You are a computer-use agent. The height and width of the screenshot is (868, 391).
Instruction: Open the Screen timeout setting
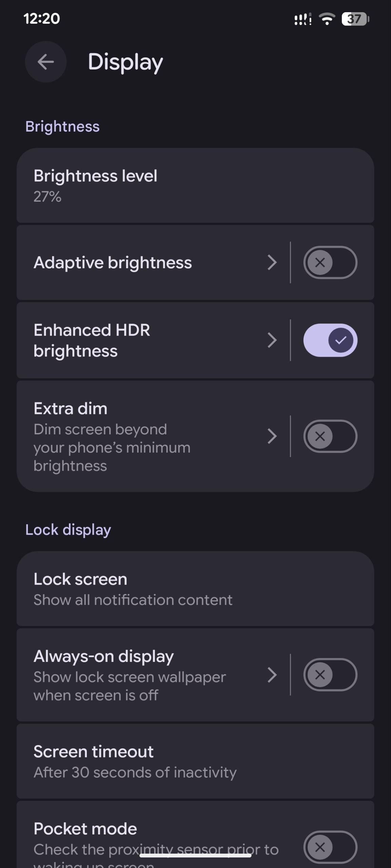coord(195,761)
